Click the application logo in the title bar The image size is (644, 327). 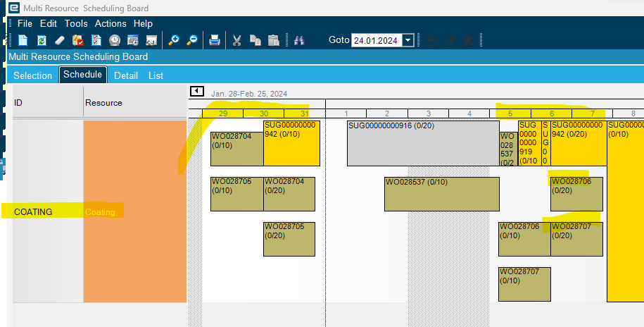[14, 8]
